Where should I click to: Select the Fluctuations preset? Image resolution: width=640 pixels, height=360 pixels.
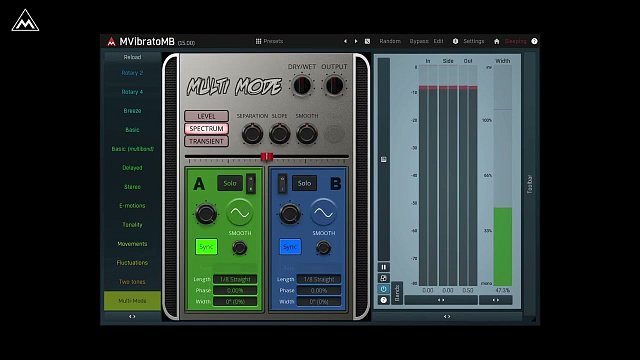tap(132, 263)
